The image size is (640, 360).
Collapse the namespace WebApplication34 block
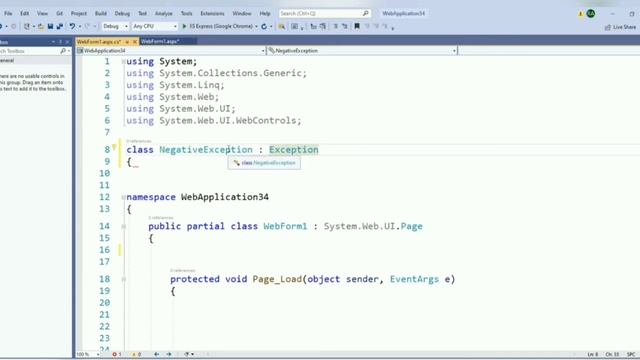(123, 197)
